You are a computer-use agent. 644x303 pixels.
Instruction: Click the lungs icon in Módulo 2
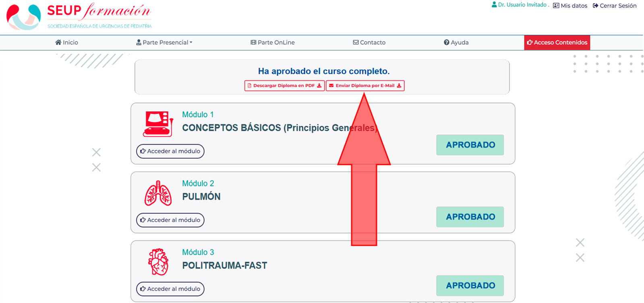tap(158, 193)
